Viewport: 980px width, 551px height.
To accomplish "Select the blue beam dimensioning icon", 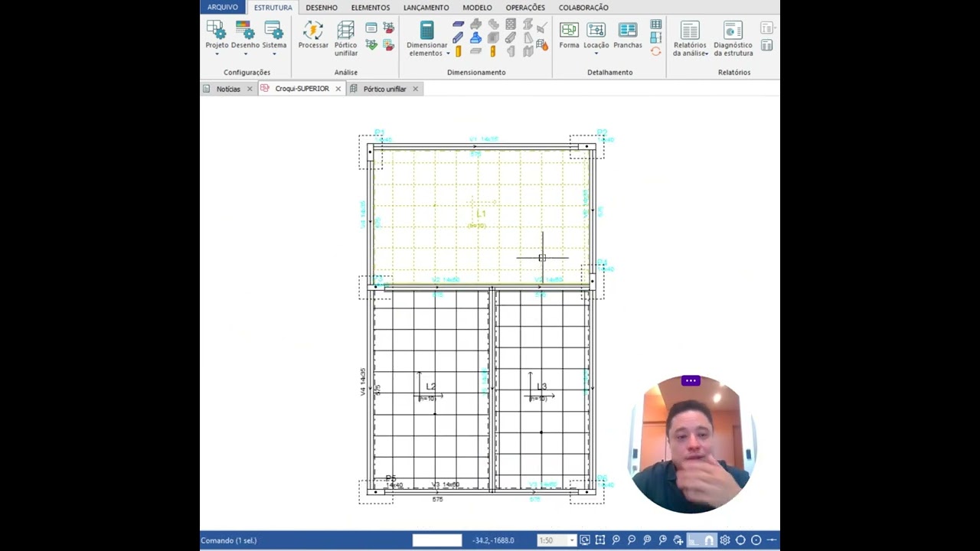I will (x=458, y=37).
